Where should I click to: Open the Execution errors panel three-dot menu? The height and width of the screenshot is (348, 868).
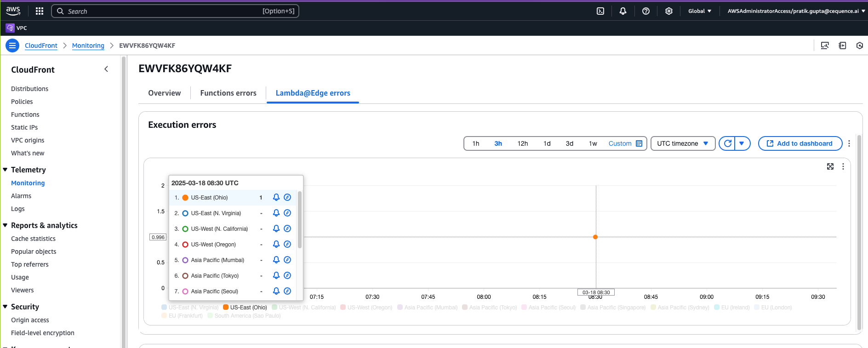tap(849, 143)
